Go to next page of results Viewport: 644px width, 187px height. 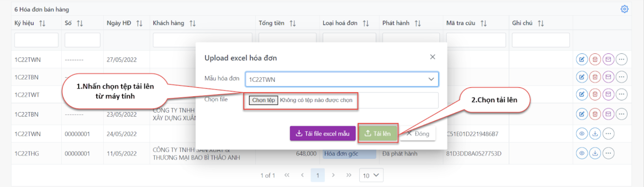point(333,175)
